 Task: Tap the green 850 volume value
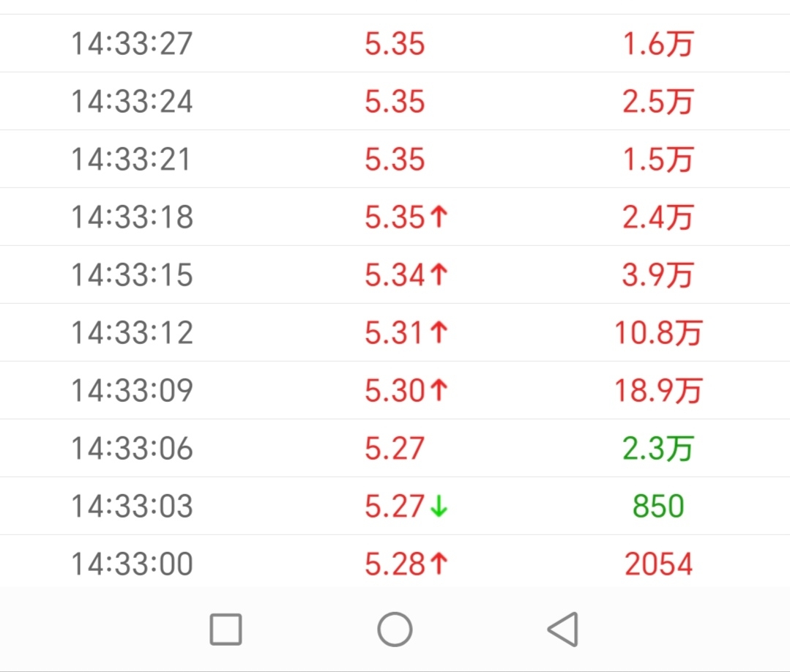tap(658, 506)
